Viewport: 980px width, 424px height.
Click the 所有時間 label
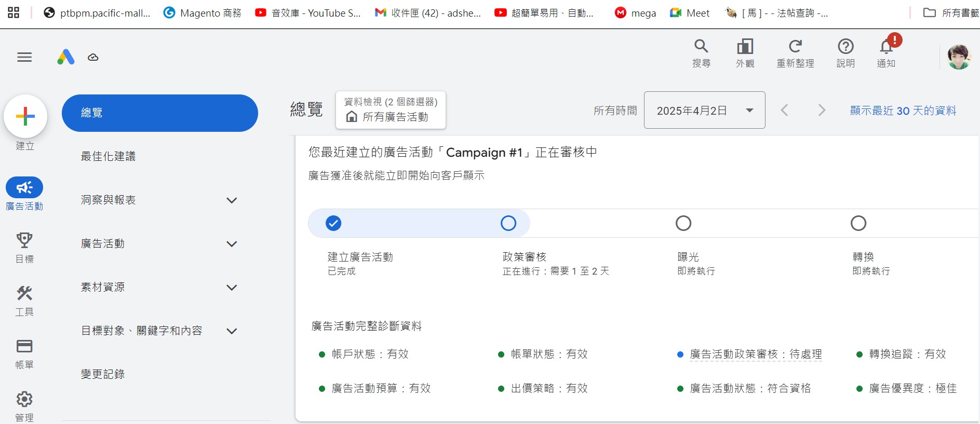(615, 111)
